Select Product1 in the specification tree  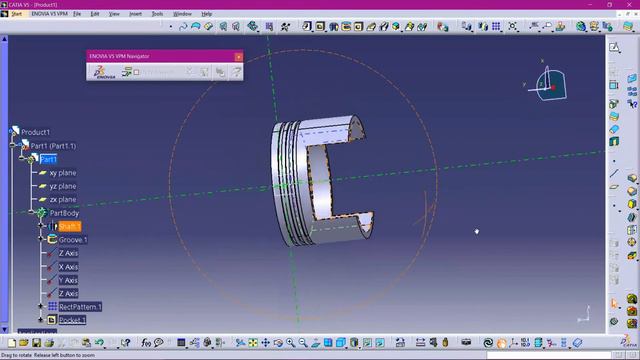(36, 132)
